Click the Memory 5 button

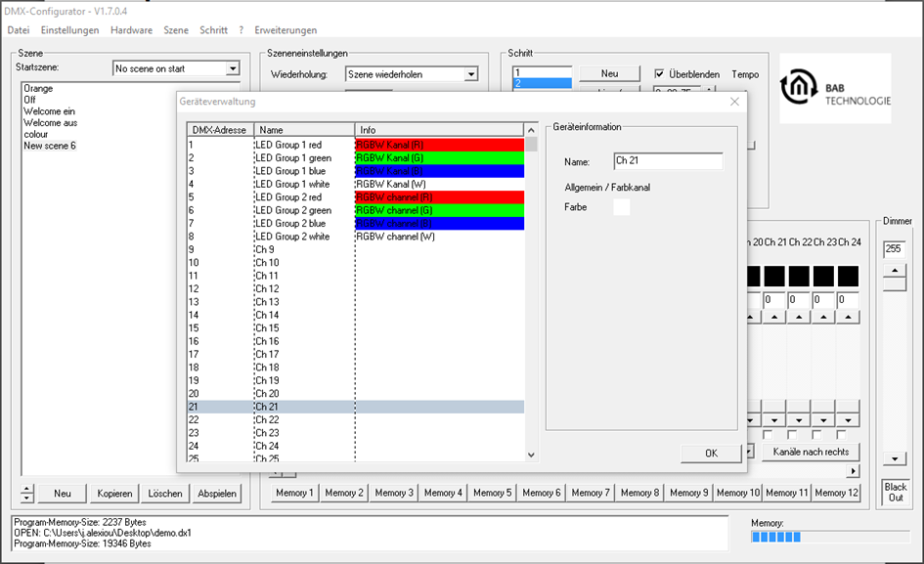pyautogui.click(x=492, y=493)
